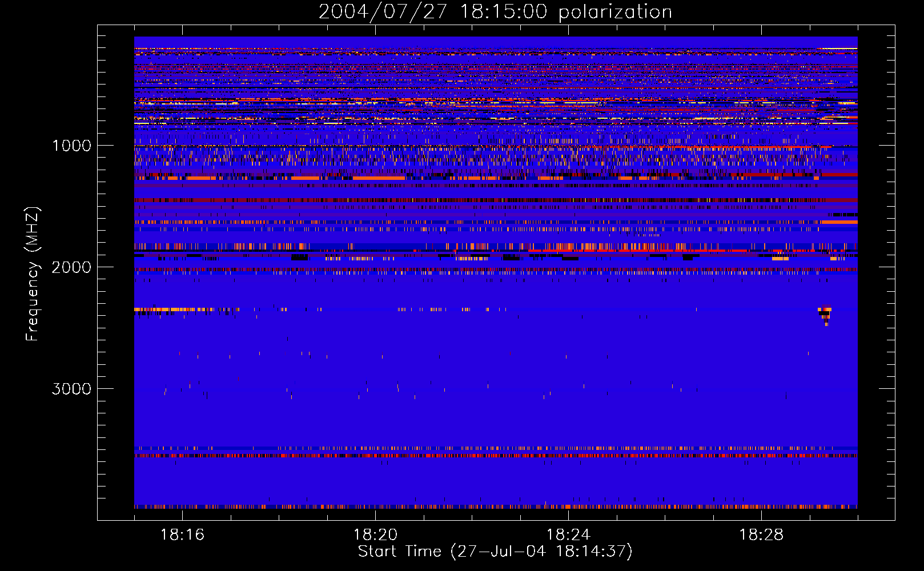The image size is (924, 571).
Task: Click the 3000 frequency tick label
Action: tap(71, 388)
